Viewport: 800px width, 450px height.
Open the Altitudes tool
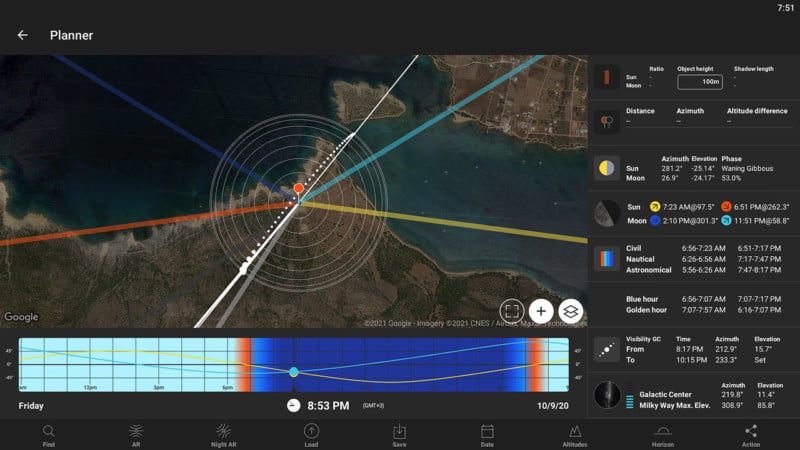[x=575, y=434]
